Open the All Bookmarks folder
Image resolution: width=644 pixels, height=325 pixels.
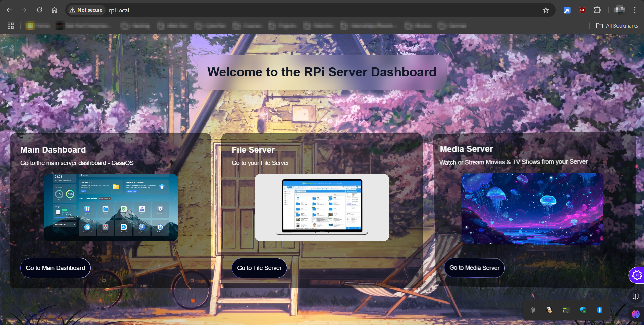click(x=617, y=26)
